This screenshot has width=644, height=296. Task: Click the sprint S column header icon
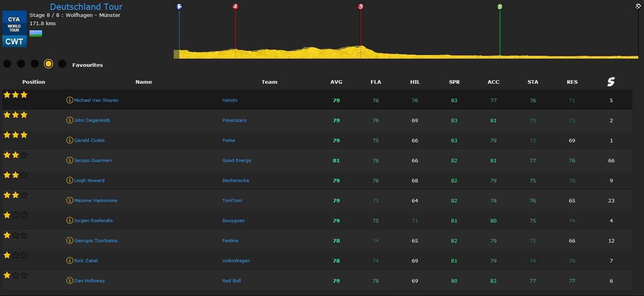tap(611, 82)
